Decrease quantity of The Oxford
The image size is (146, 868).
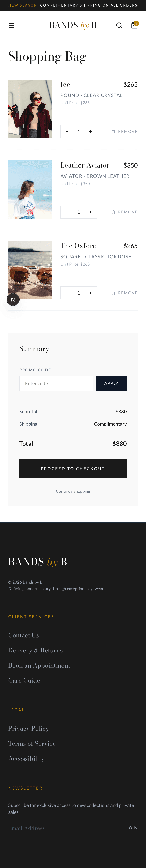[x=67, y=293]
